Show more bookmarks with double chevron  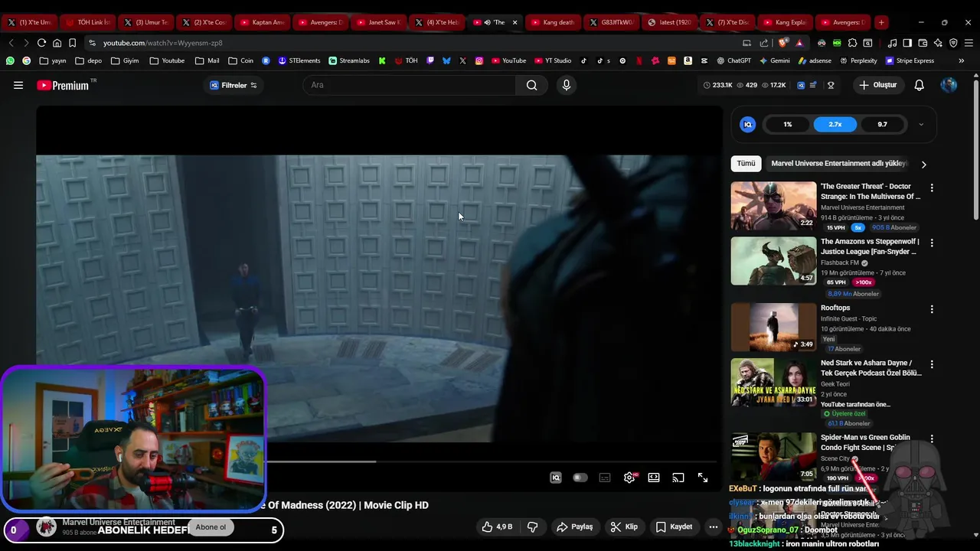(x=962, y=60)
